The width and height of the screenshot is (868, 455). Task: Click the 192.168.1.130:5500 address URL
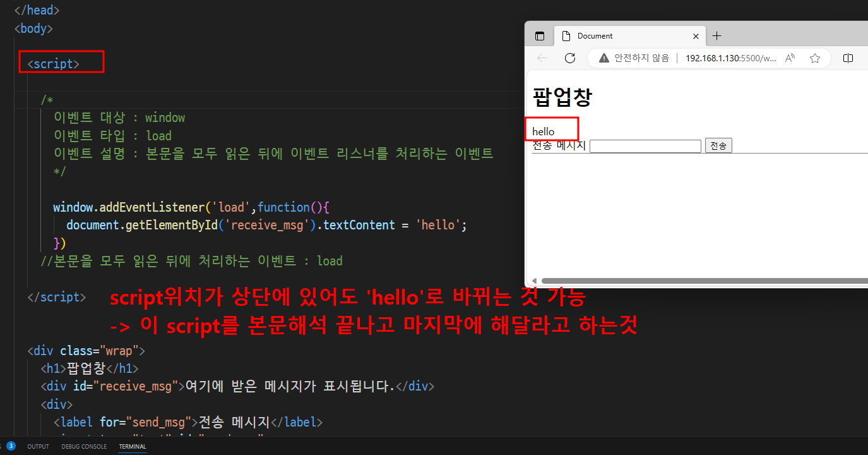[x=731, y=58]
